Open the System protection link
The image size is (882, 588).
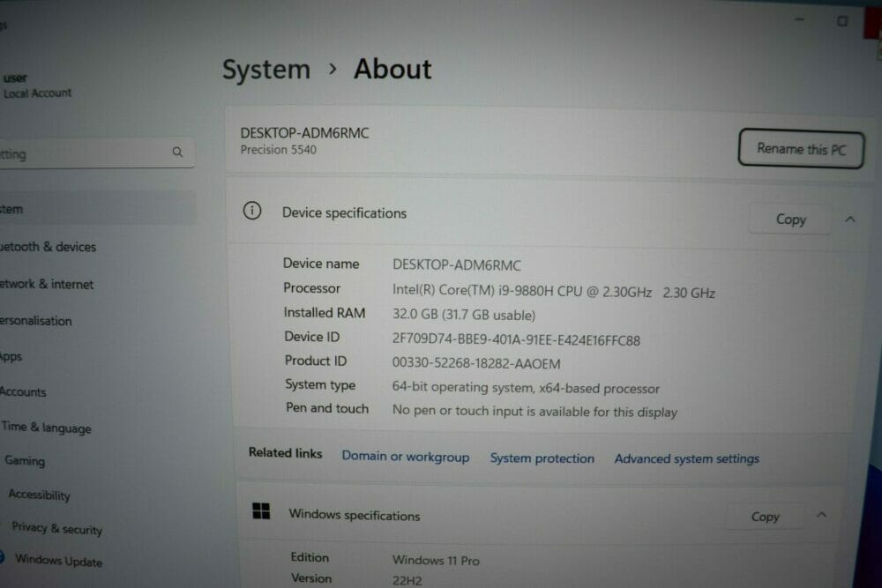pyautogui.click(x=542, y=458)
